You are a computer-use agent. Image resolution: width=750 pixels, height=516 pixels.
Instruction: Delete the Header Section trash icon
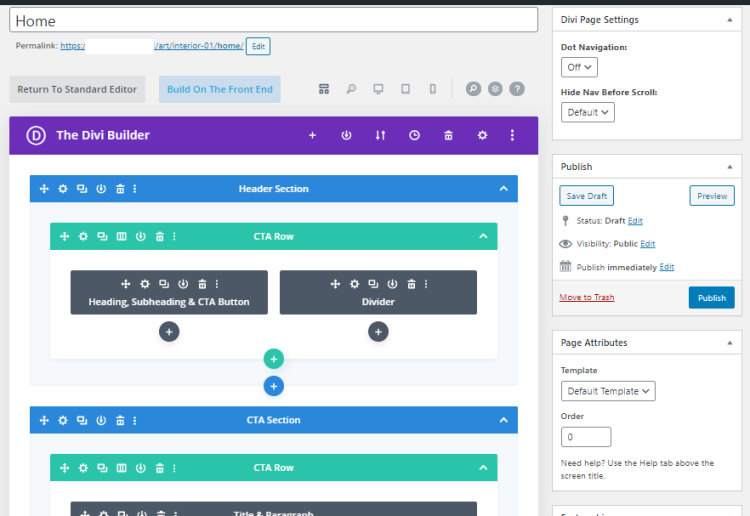[120, 189]
